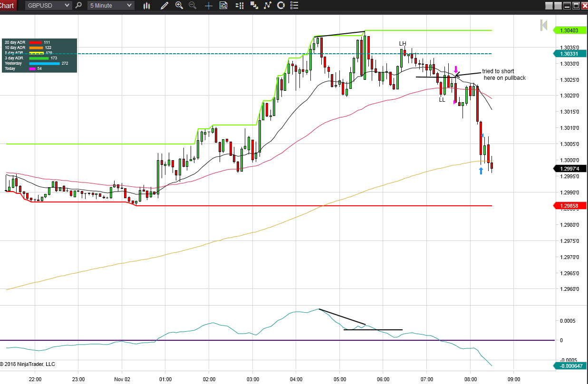The width and height of the screenshot is (588, 384).
Task: Click the 08:00 time axis label
Action: click(470, 379)
